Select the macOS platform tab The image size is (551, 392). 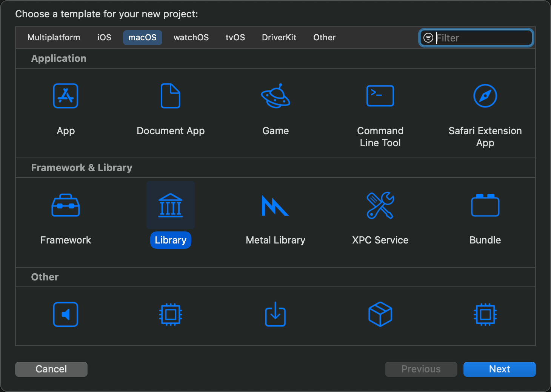(143, 38)
